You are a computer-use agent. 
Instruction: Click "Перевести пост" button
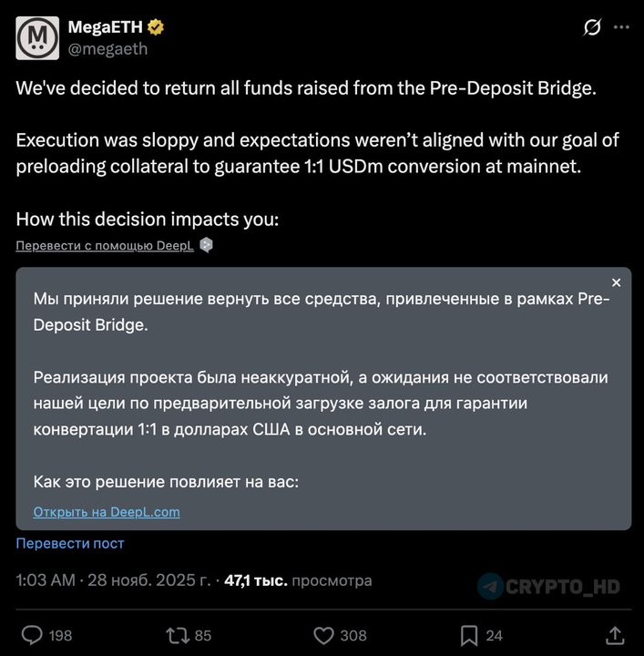click(x=70, y=543)
